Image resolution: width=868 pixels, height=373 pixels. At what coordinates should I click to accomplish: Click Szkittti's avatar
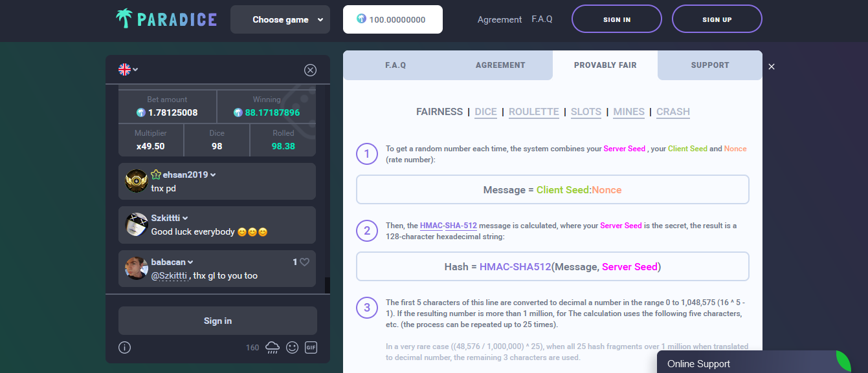(137, 224)
